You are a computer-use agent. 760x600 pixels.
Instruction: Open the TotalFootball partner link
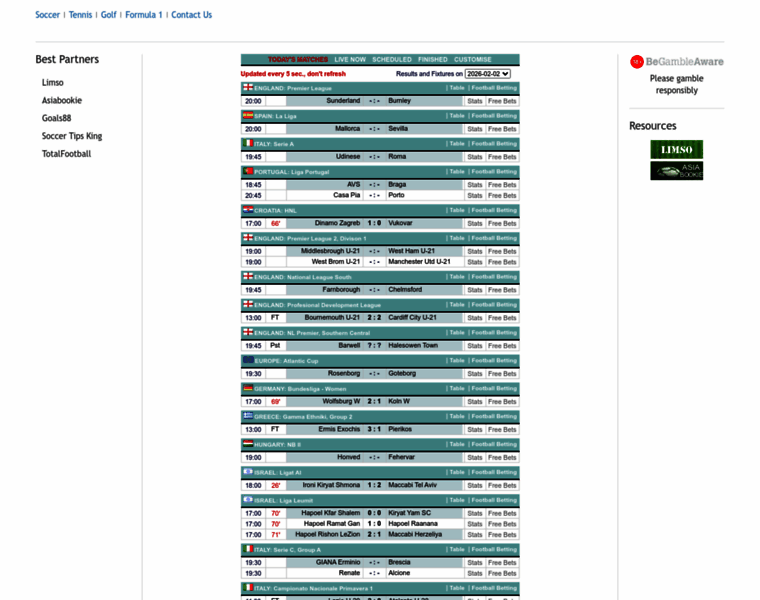(66, 154)
